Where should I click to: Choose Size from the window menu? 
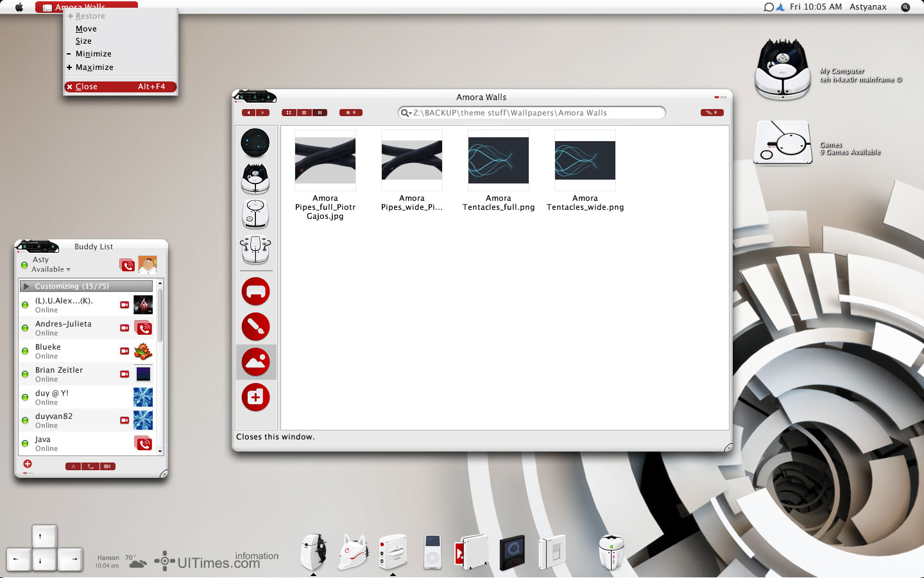pos(120,41)
